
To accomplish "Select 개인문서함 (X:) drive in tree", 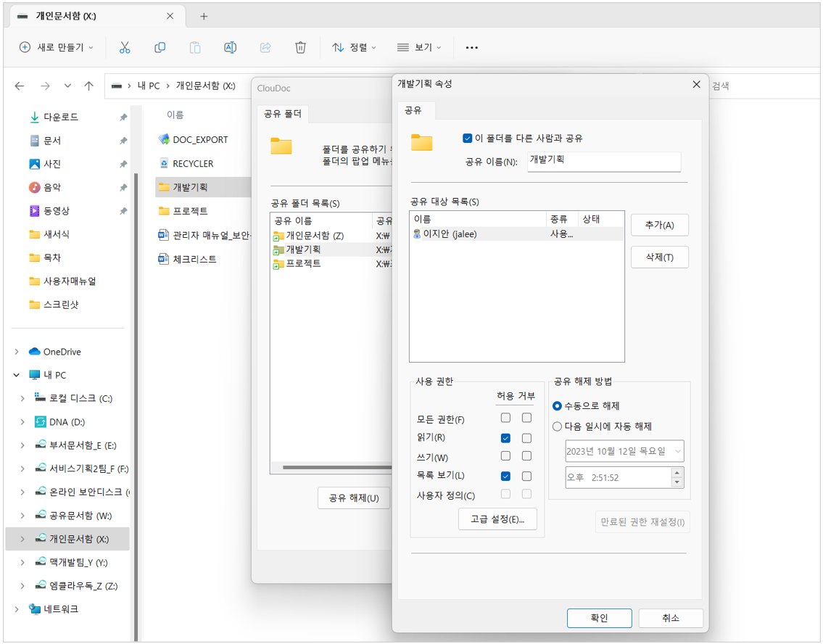I will coord(67,539).
